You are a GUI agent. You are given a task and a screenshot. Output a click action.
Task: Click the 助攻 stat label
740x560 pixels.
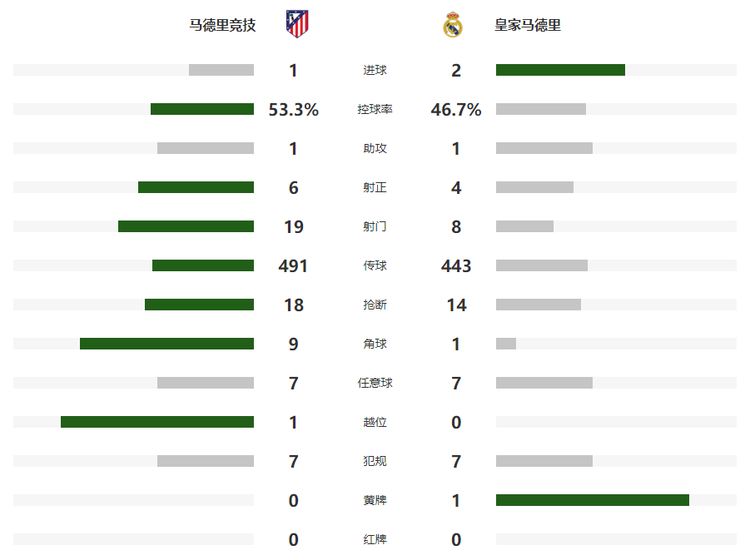tap(375, 149)
